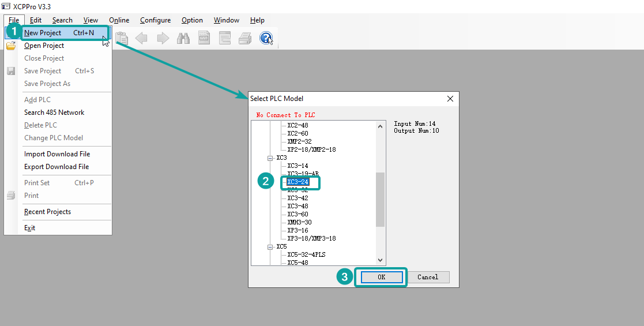644x326 pixels.
Task: Close the Select PLC Model dialog
Action: click(x=450, y=99)
